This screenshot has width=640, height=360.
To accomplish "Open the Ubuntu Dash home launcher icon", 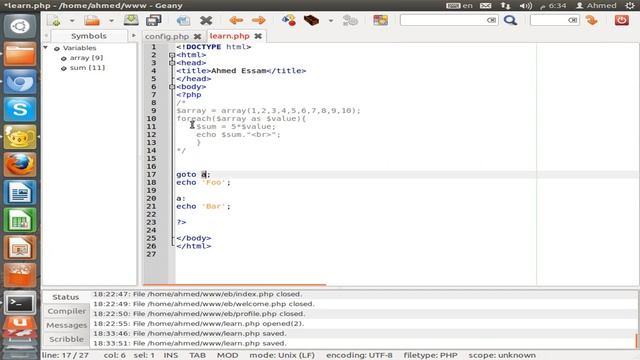I will pyautogui.click(x=20, y=27).
